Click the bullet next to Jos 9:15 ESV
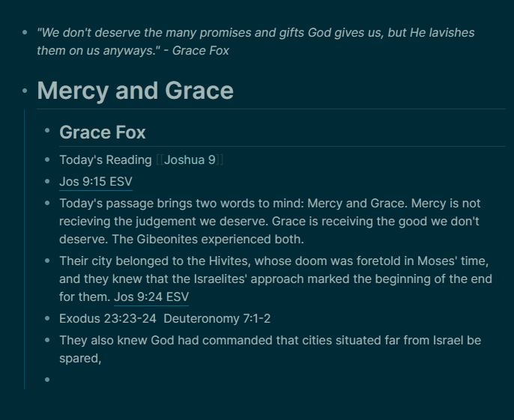Viewport: 514px width, 420px height. (47, 181)
